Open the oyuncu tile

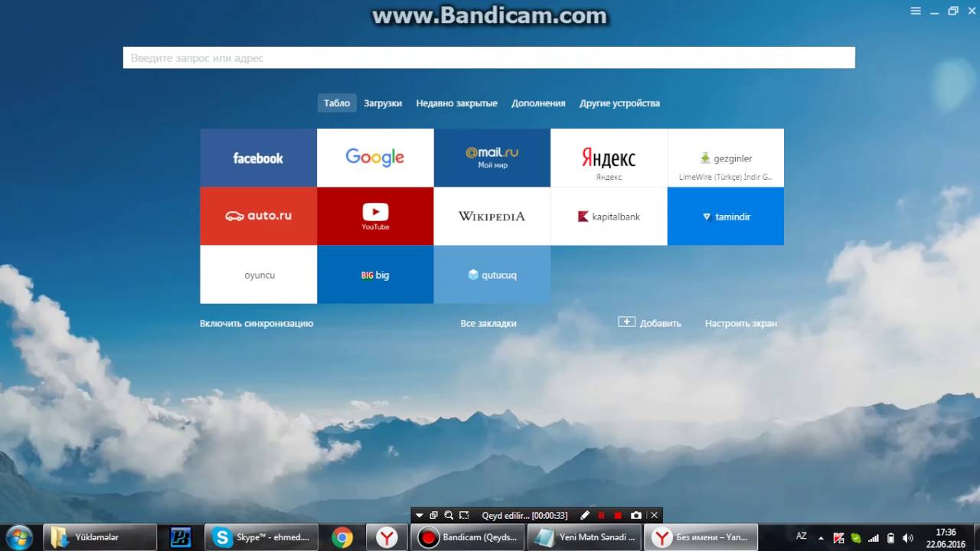258,275
